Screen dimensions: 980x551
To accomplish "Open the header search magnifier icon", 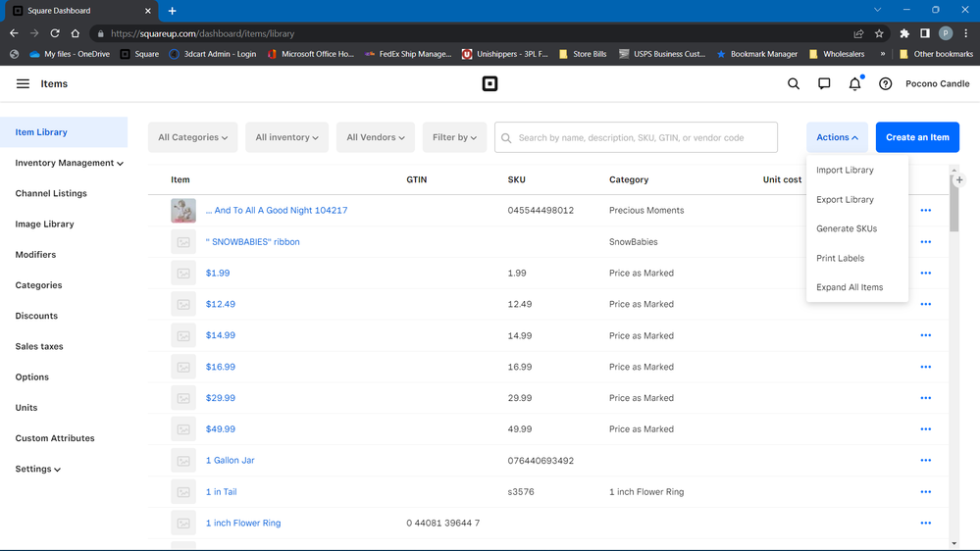I will [x=794, y=84].
